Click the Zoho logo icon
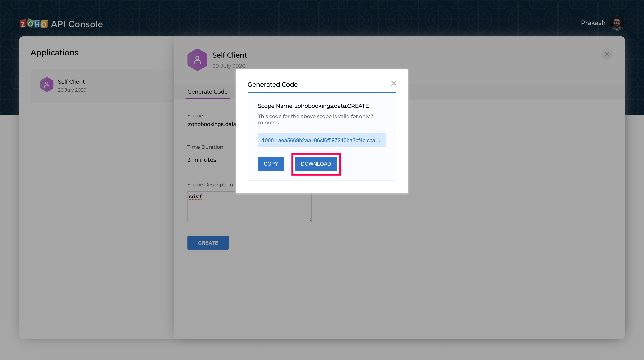Image resolution: width=644 pixels, height=360 pixels. pyautogui.click(x=34, y=24)
